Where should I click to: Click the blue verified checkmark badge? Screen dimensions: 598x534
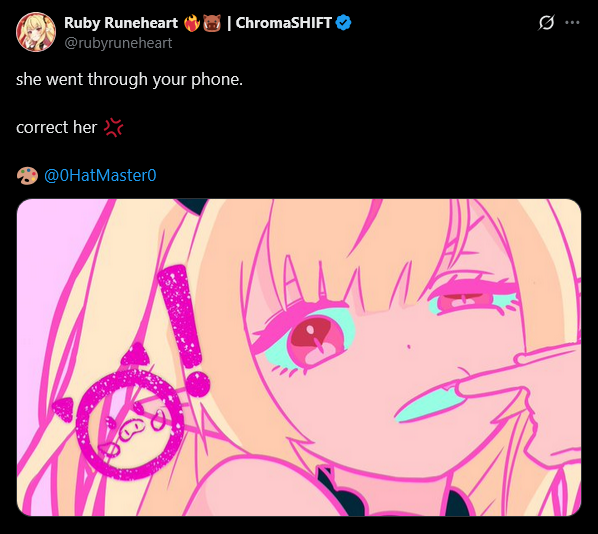[x=344, y=23]
